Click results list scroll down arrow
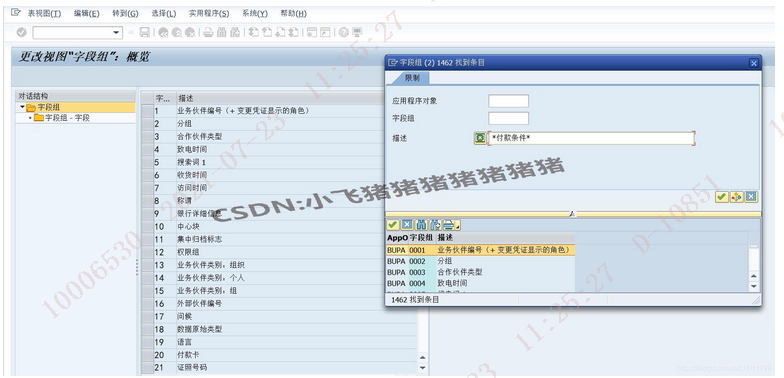Screen dimensions: 784x378 [x=754, y=286]
